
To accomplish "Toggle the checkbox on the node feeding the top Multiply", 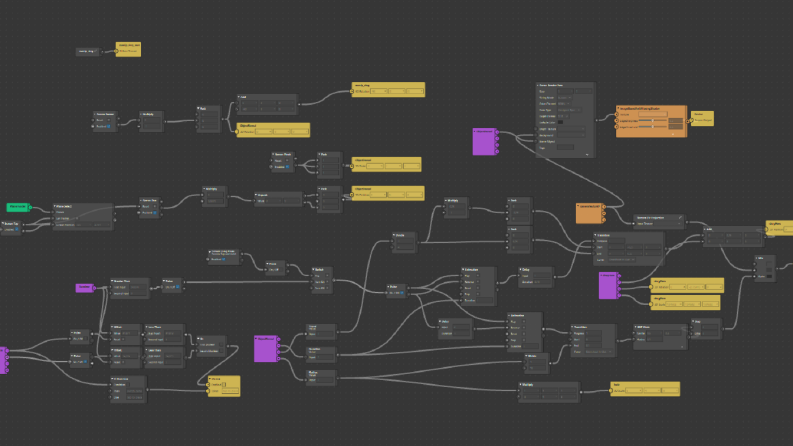I will [x=108, y=126].
